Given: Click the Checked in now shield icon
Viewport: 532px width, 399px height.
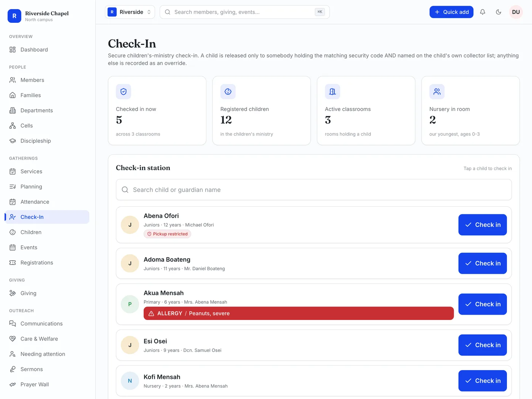Looking at the screenshot, I should coord(123,92).
